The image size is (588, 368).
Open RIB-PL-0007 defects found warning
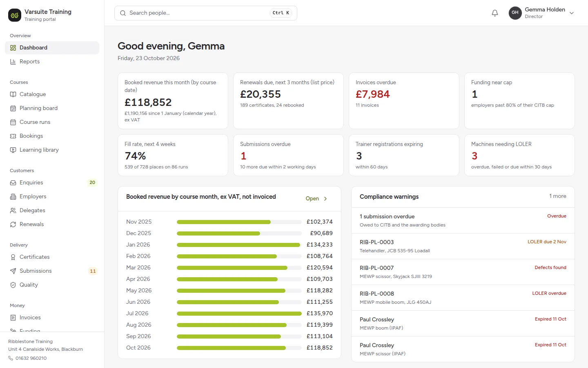click(463, 272)
